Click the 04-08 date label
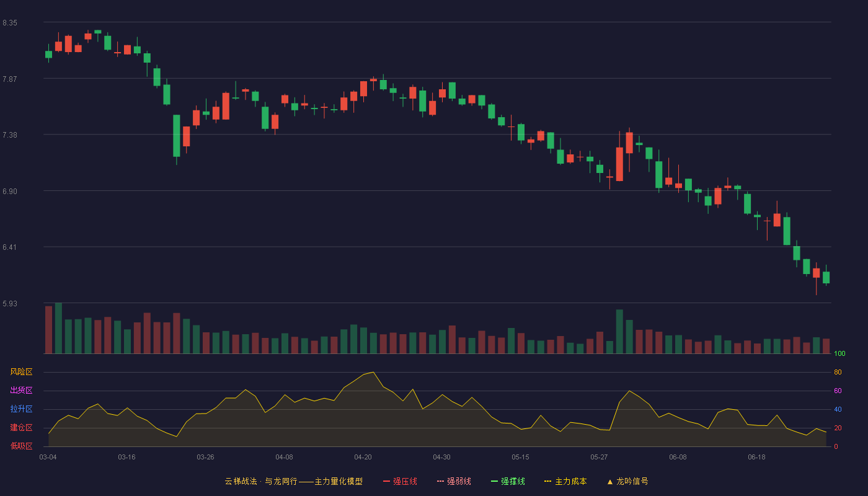The height and width of the screenshot is (496, 868). (x=284, y=457)
